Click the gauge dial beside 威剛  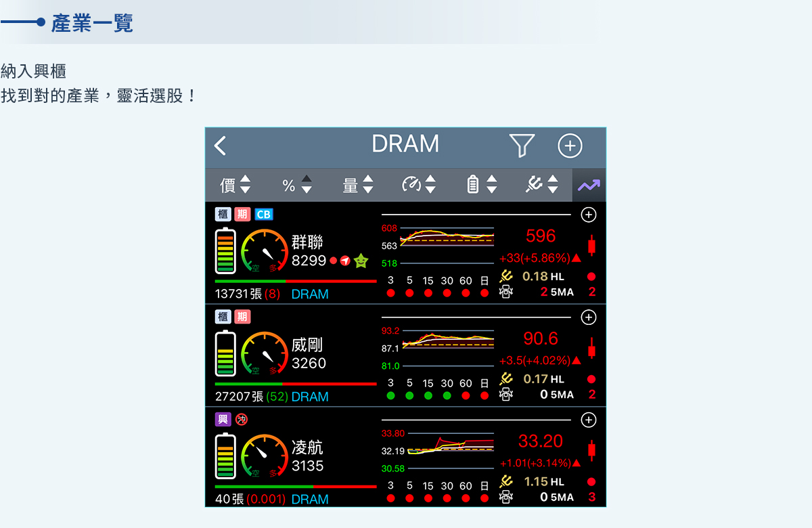pos(265,353)
